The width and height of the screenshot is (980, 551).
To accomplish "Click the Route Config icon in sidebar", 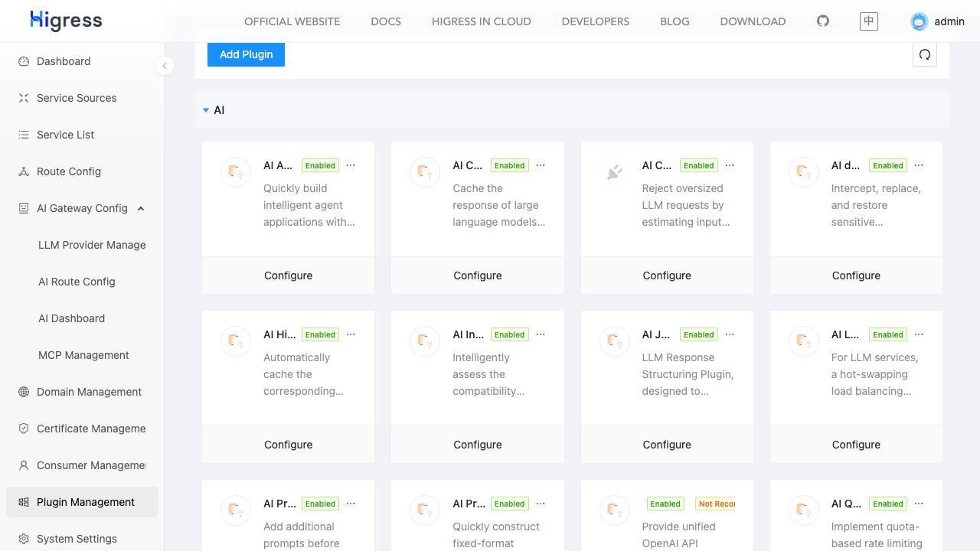I will click(x=24, y=171).
